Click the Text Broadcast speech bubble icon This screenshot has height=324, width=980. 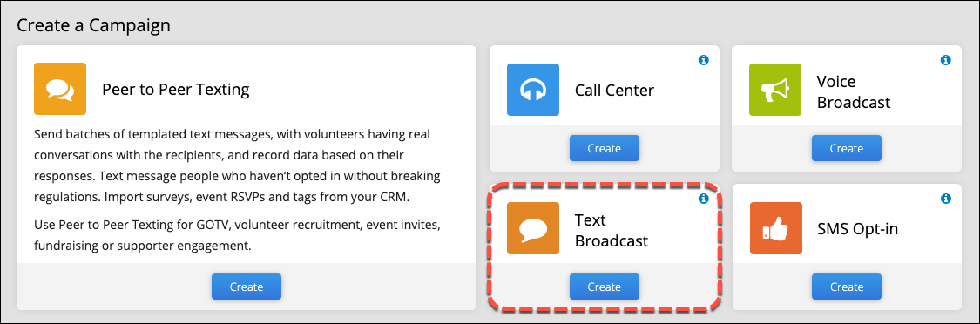point(533,228)
